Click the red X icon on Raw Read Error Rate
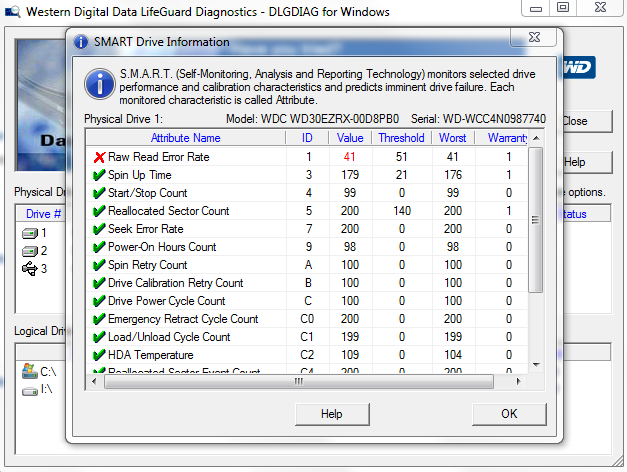 99,157
